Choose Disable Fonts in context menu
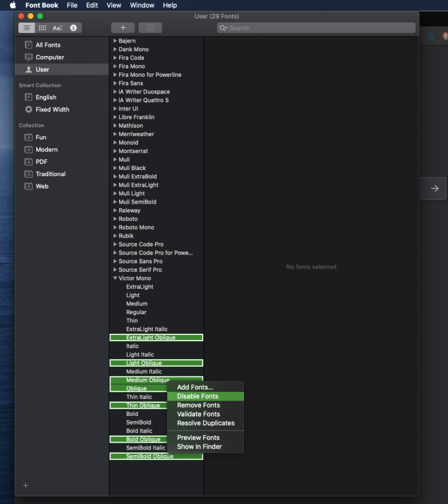Viewport: 448px width, 504px height. point(205,396)
